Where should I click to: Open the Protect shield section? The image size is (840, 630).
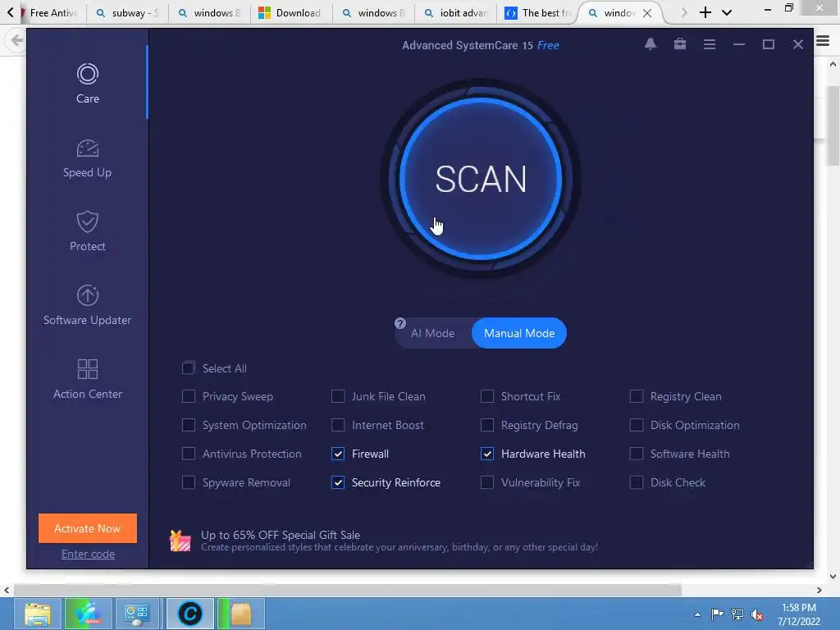87,231
